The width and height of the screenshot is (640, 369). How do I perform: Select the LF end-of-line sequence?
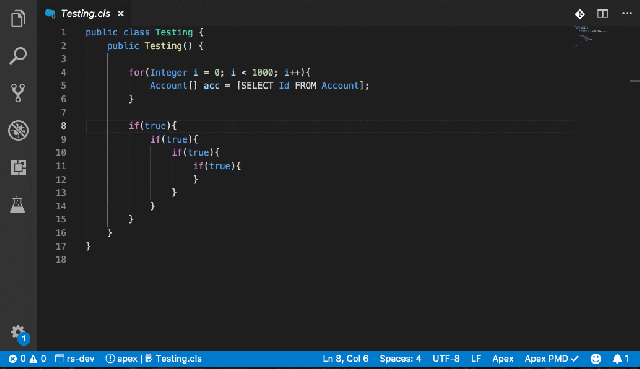pos(476,359)
